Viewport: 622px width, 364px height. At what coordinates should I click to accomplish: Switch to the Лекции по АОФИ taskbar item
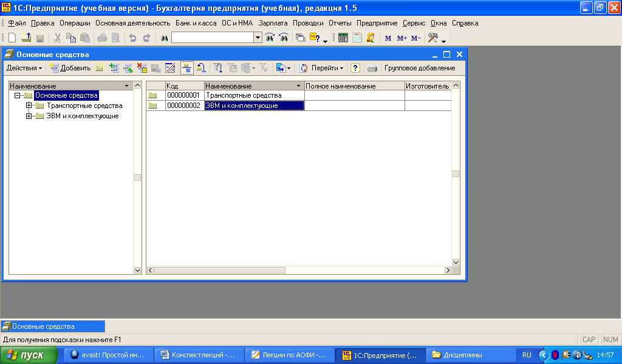tap(290, 356)
